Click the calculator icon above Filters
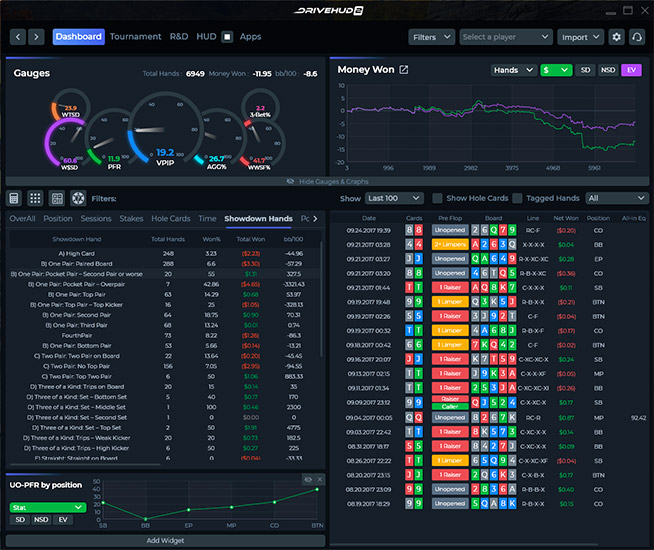Viewport: 654px width, 550px height. coord(15,198)
